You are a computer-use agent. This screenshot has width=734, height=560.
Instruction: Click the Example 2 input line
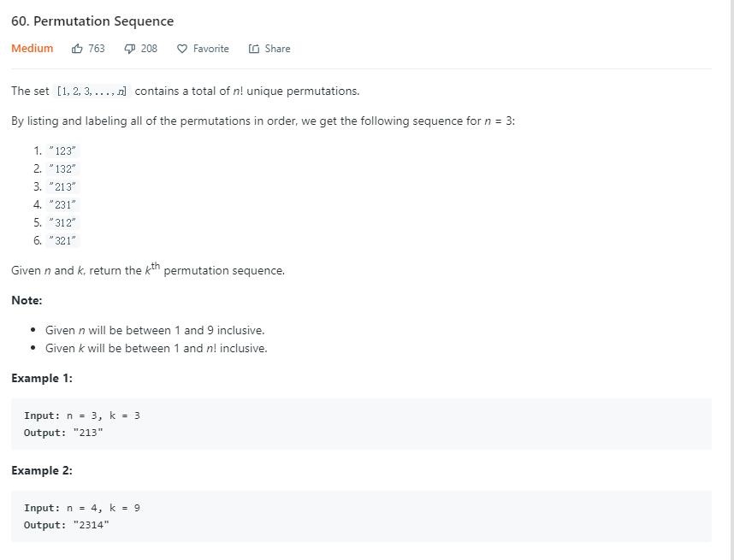82,508
